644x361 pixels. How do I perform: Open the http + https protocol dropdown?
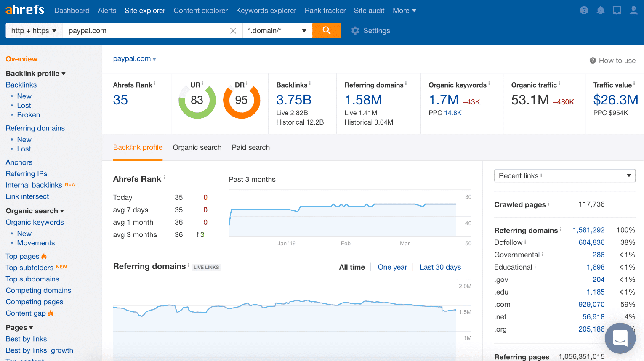tap(33, 30)
